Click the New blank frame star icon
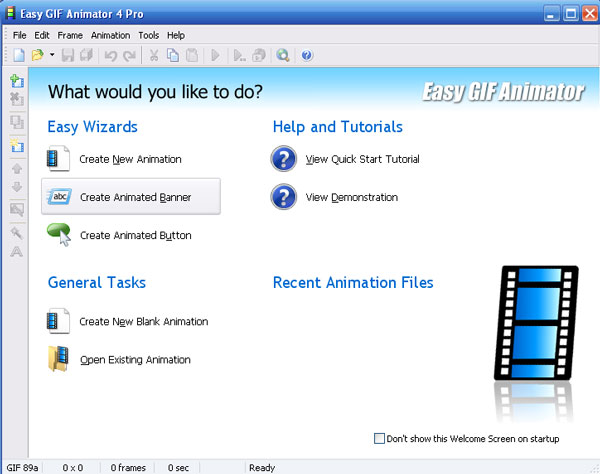The image size is (600, 474). [x=17, y=146]
